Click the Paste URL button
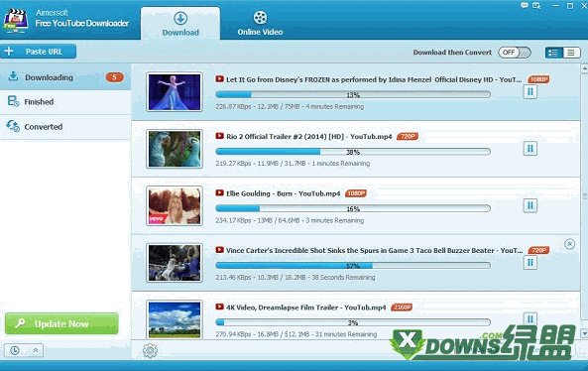588x371 pixels. coord(39,52)
